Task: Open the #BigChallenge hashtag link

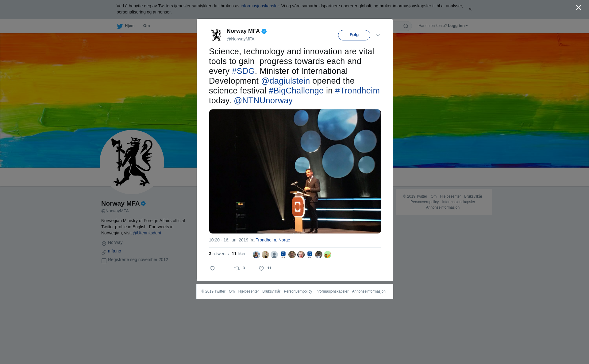Action: pyautogui.click(x=296, y=91)
